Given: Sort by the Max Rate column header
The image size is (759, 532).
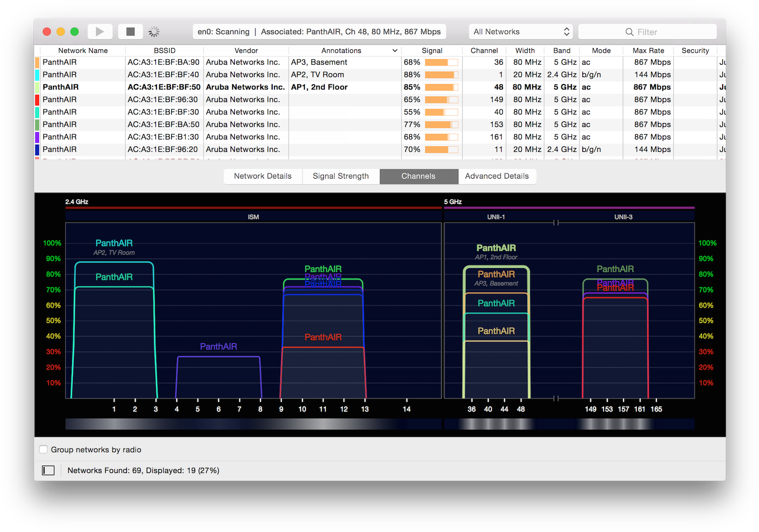Looking at the screenshot, I should [x=648, y=50].
